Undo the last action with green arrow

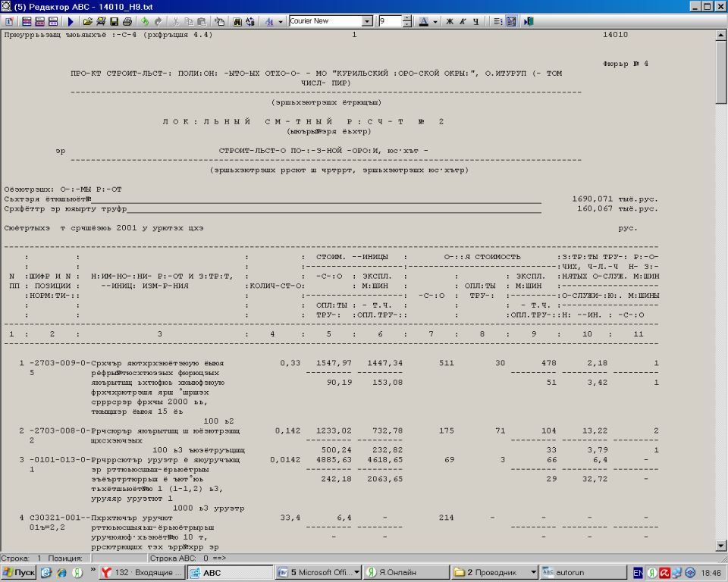pyautogui.click(x=145, y=21)
